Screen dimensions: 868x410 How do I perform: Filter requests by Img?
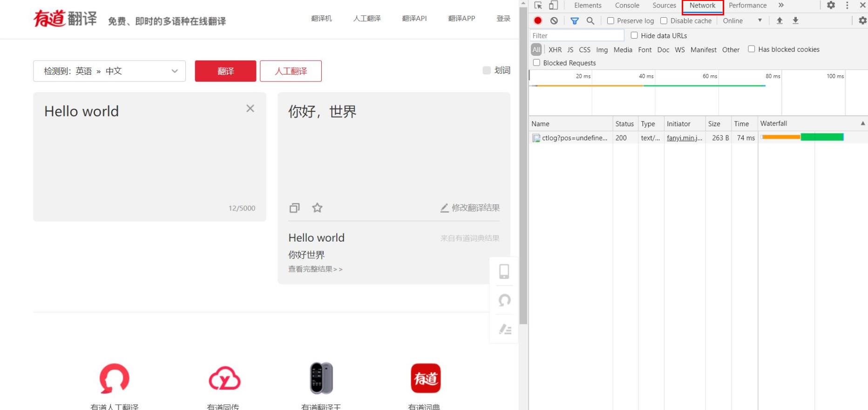pos(602,50)
